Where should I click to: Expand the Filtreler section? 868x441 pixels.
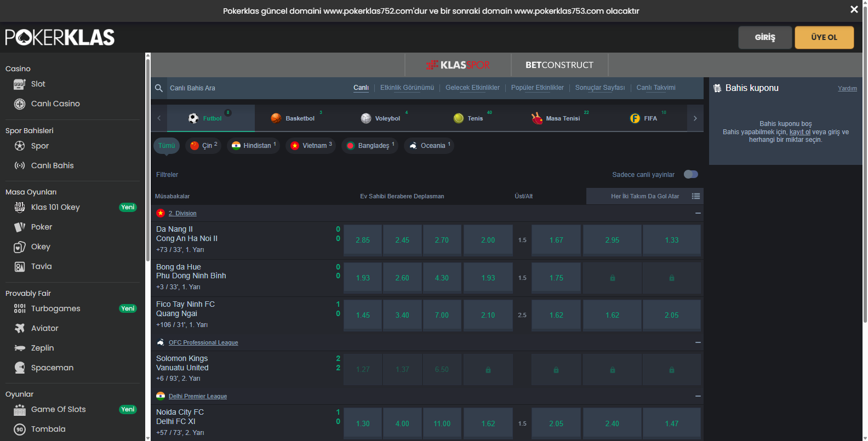167,175
